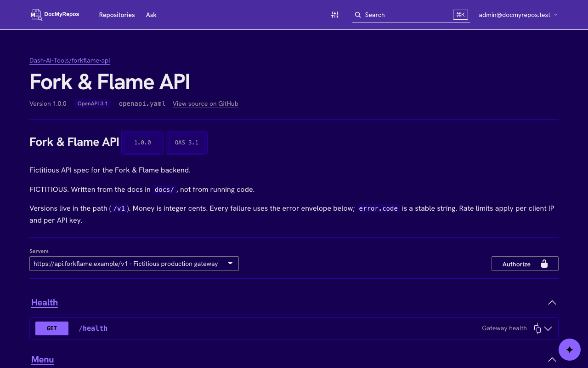Screen dimensions: 588x368
Task: Collapse the Health section
Action: point(552,303)
